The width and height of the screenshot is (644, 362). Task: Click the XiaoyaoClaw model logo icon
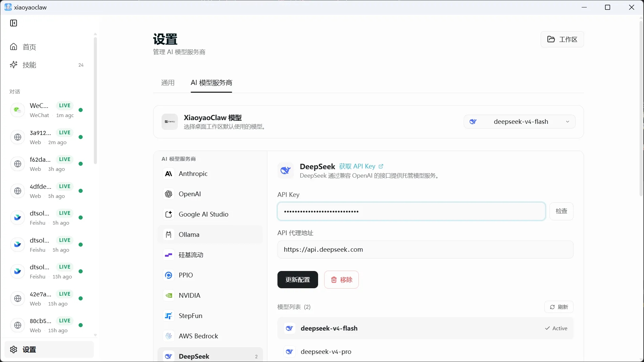coord(170,122)
